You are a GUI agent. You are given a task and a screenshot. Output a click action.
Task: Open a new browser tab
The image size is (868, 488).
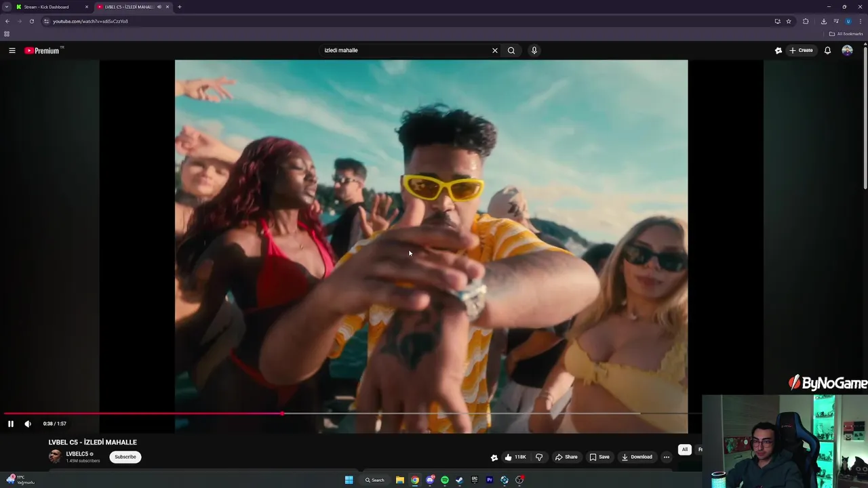pyautogui.click(x=179, y=7)
